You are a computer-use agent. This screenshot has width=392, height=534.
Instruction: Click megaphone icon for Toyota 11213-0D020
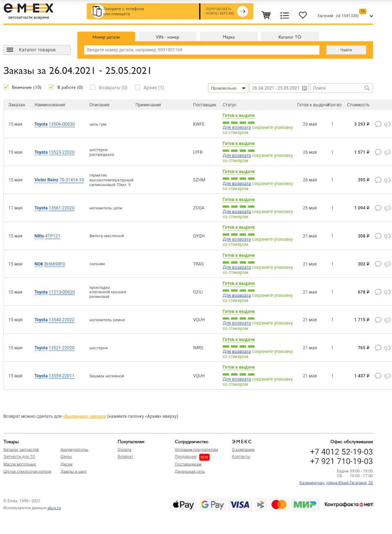click(388, 292)
